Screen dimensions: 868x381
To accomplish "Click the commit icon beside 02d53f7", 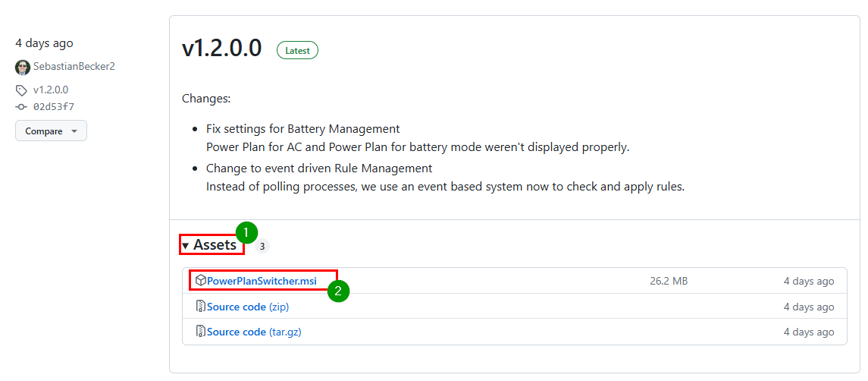I will coord(21,106).
